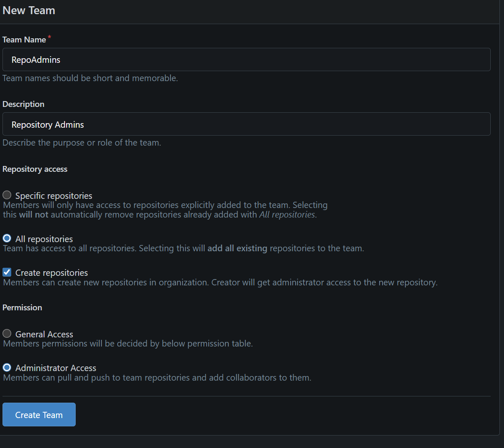This screenshot has height=448, width=504.
Task: Click the 'Administrator Access' label text
Action: [x=56, y=368]
